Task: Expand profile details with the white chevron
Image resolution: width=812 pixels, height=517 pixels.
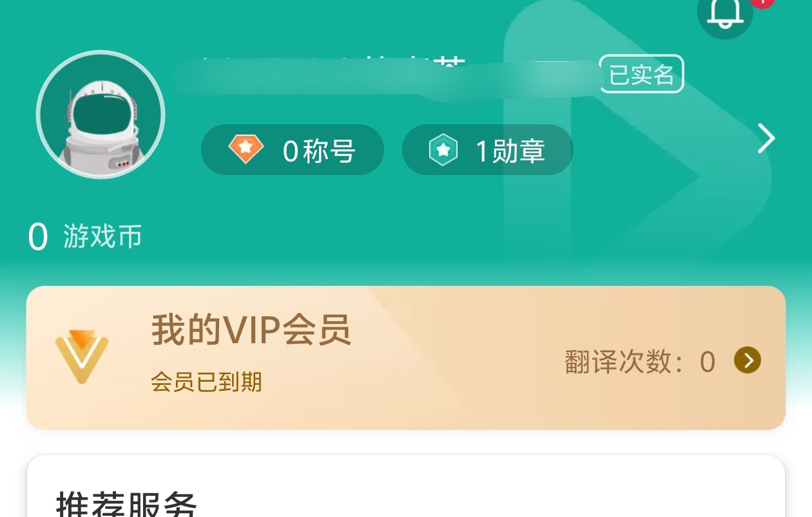Action: pos(766,138)
